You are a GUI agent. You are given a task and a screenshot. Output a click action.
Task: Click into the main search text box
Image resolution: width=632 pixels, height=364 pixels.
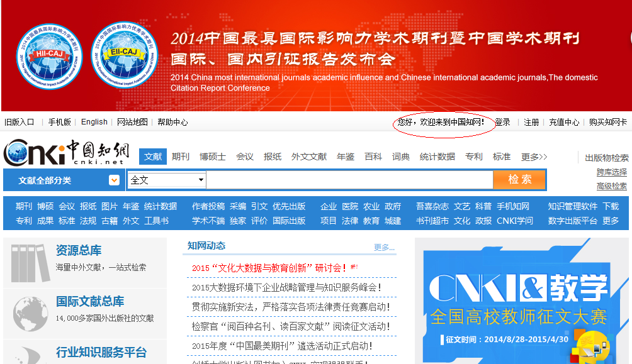point(349,180)
